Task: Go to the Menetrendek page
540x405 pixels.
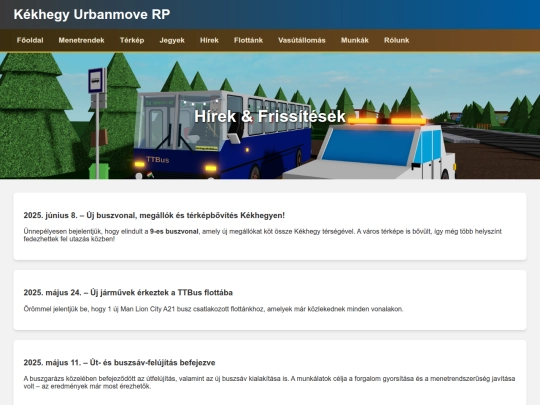Action: pyautogui.click(x=81, y=40)
